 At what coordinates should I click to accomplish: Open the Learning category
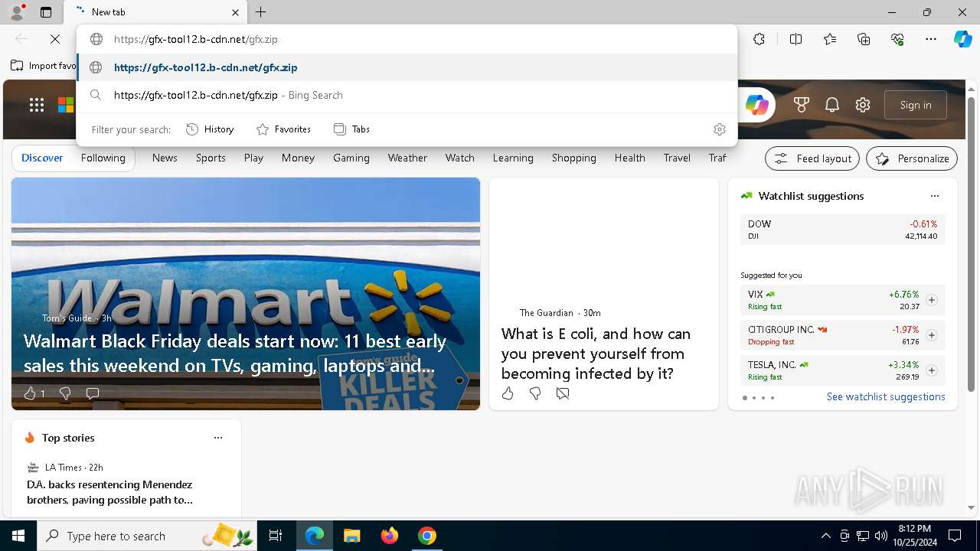click(513, 158)
